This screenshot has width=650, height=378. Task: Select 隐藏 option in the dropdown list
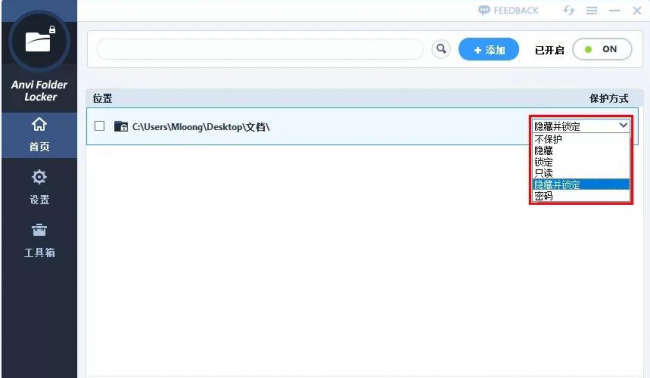pyautogui.click(x=581, y=150)
